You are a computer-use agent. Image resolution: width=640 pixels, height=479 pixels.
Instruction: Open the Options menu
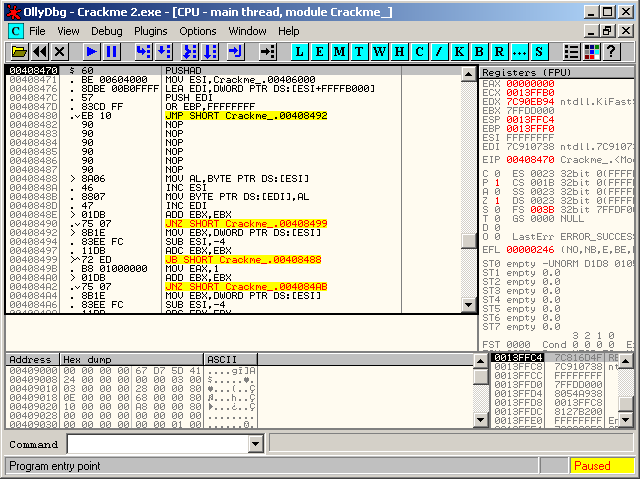click(x=198, y=31)
